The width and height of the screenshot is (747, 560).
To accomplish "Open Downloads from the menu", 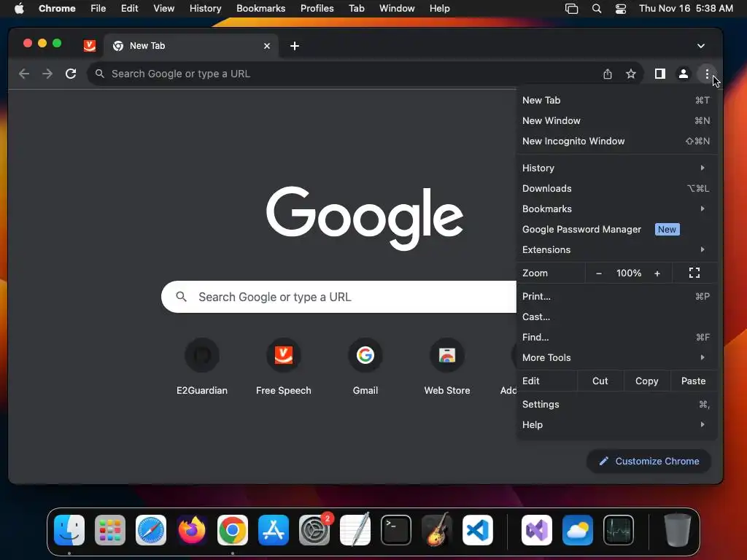I will (616, 188).
